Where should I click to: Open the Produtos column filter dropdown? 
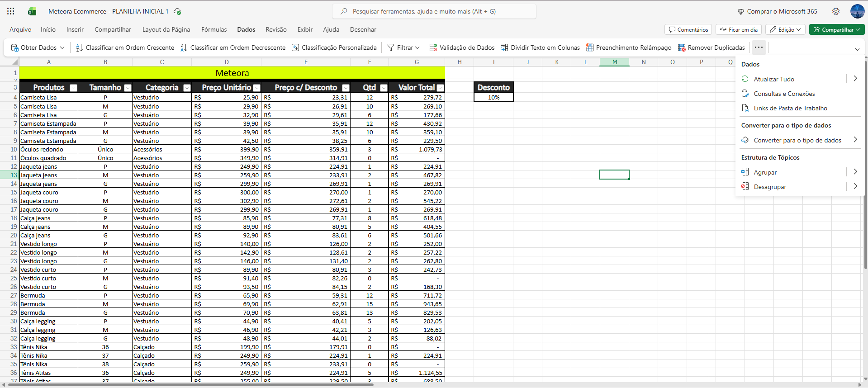coord(73,88)
